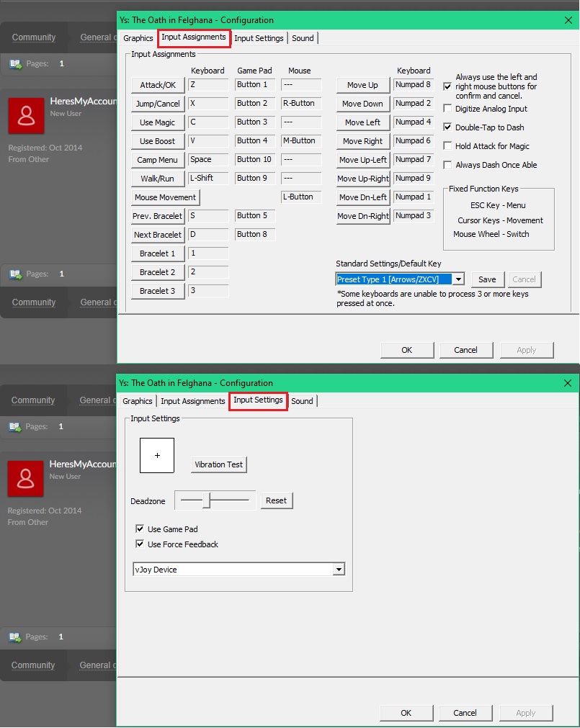Select Input Settings tab in the upper configuration window
Viewport: 580px width, 728px height.
tap(259, 38)
